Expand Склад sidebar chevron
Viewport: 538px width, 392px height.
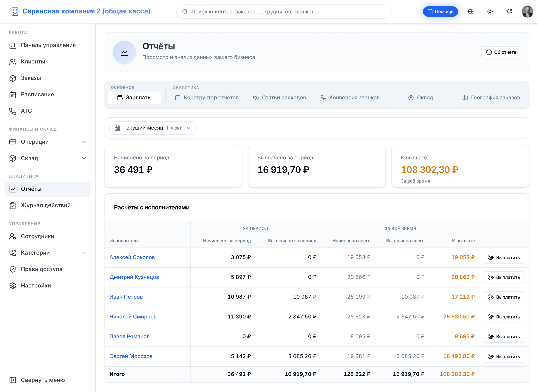[84, 158]
